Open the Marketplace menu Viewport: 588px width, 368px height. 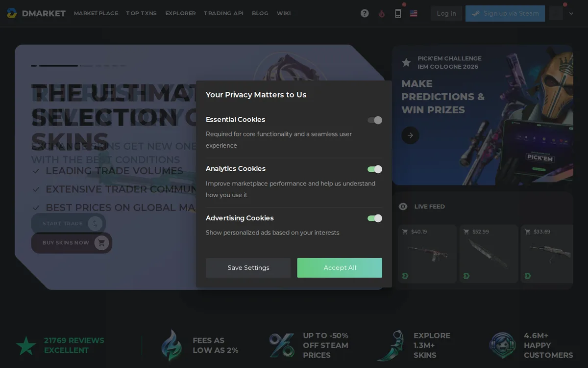96,13
